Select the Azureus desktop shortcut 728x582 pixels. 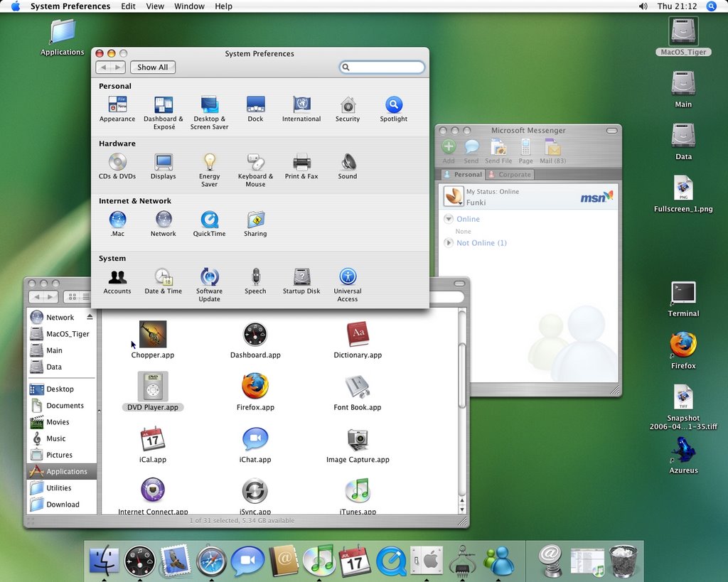(x=683, y=456)
